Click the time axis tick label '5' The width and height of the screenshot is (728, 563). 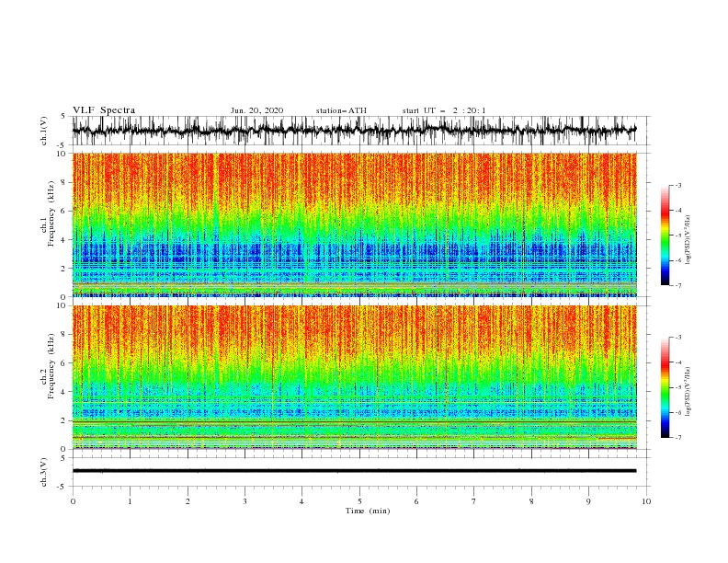click(359, 501)
